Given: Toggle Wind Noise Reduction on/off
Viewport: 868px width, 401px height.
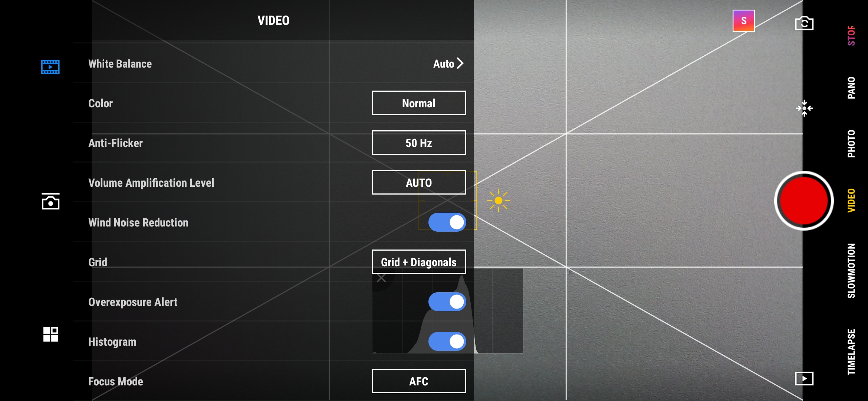Looking at the screenshot, I should [x=447, y=222].
